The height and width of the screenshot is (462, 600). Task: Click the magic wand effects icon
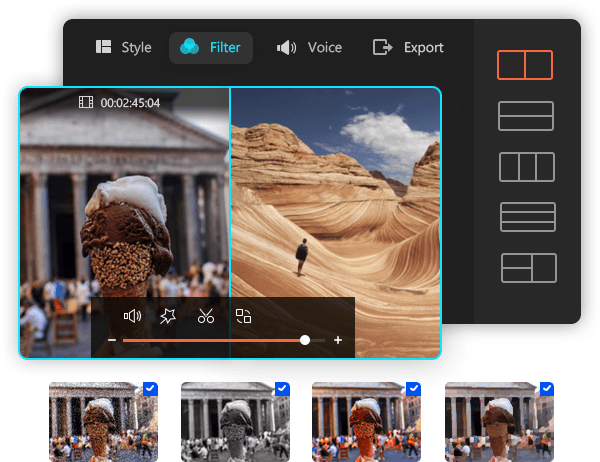[168, 316]
